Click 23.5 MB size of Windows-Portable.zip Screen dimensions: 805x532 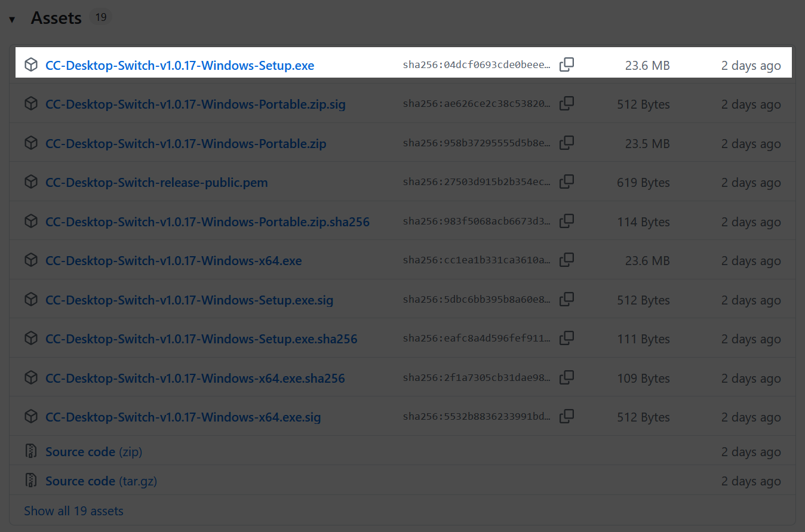[647, 144]
